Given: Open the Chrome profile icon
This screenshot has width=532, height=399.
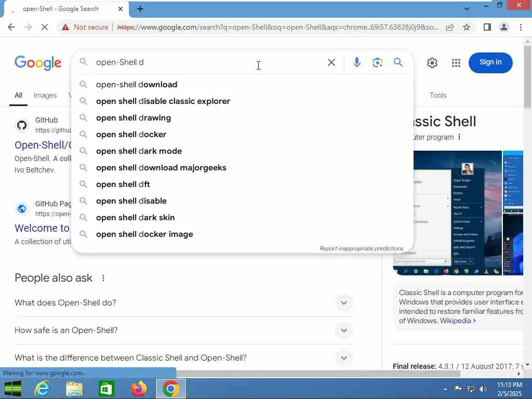Looking at the screenshot, I should [x=504, y=27].
